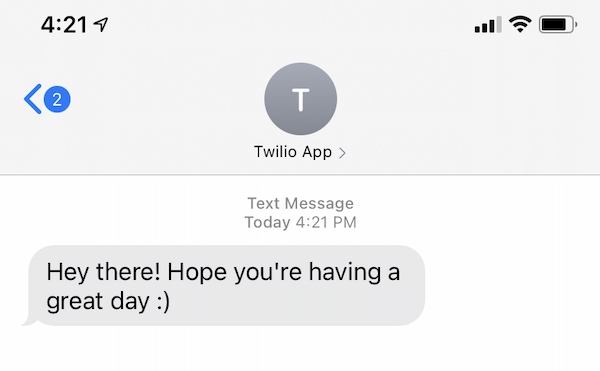
Task: Tap the 'Text Message' header label
Action: point(300,203)
